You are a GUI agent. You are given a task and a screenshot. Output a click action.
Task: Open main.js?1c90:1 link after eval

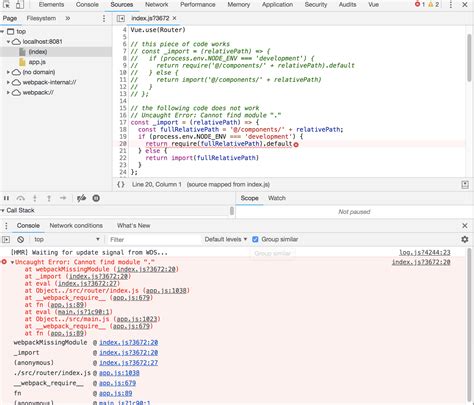(x=83, y=312)
